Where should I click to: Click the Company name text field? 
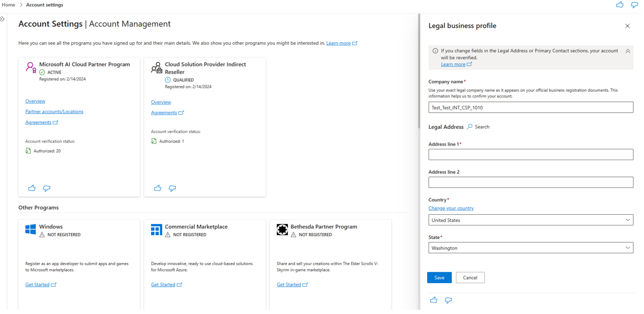pos(530,108)
